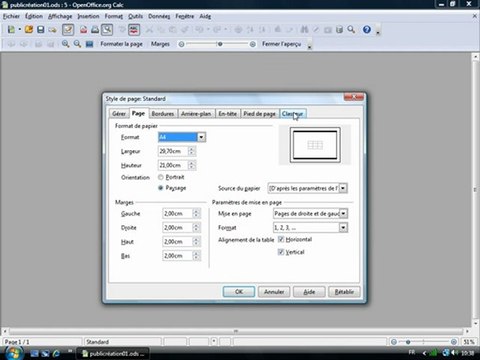Switch to the En-tête tab
The width and height of the screenshot is (480, 360).
pyautogui.click(x=227, y=114)
